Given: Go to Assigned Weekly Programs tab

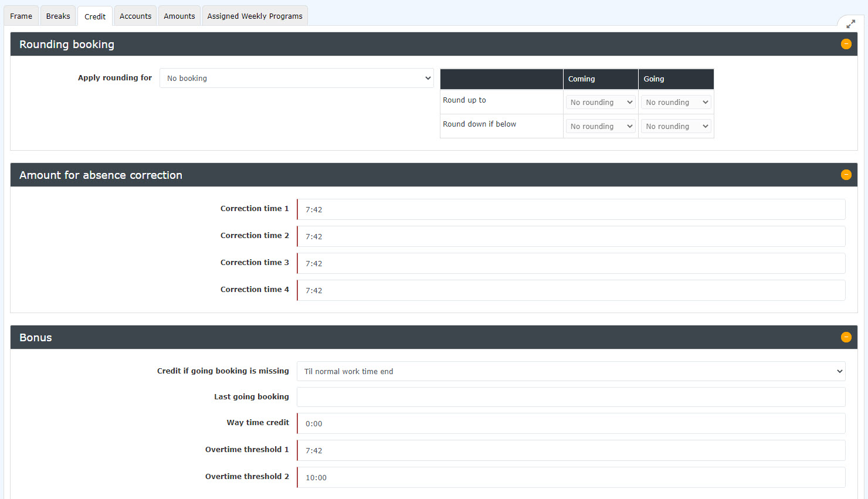Looking at the screenshot, I should pyautogui.click(x=255, y=16).
